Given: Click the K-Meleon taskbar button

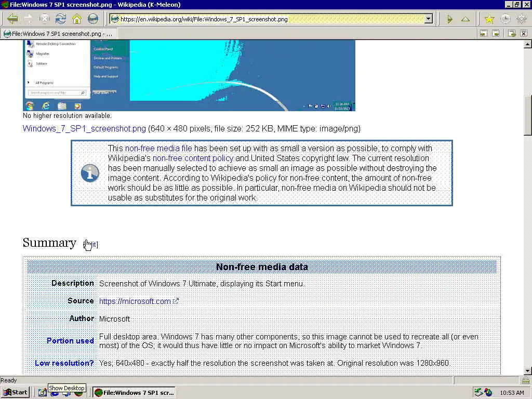Looking at the screenshot, I should click(134, 393).
